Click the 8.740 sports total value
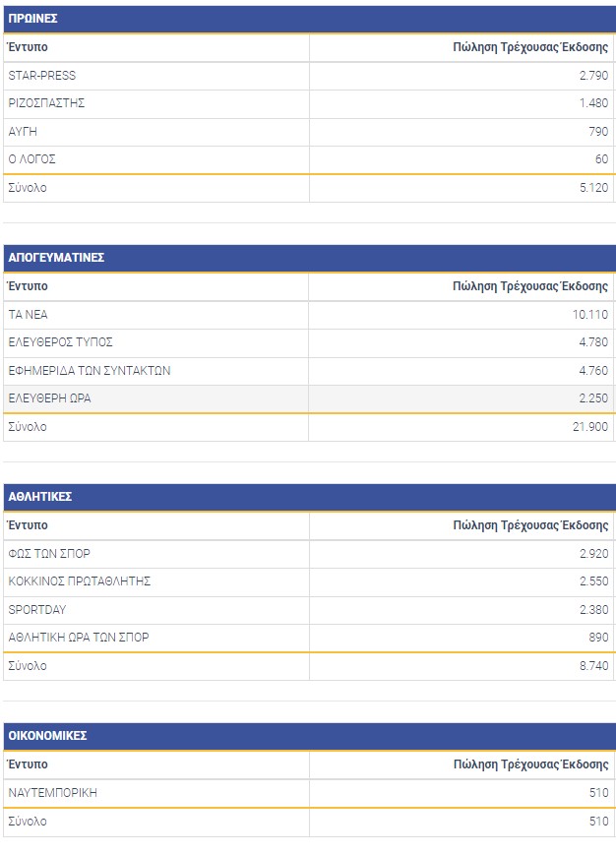This screenshot has width=616, height=855. (593, 666)
